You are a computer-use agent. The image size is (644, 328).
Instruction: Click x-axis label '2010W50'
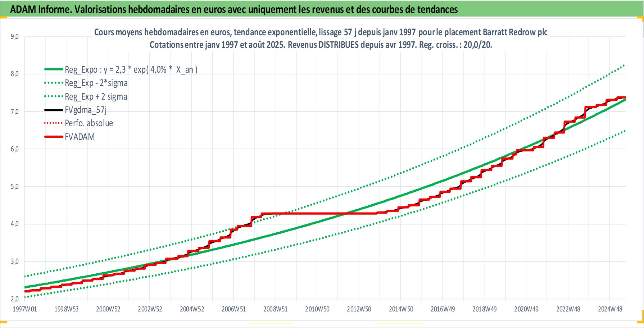click(317, 309)
